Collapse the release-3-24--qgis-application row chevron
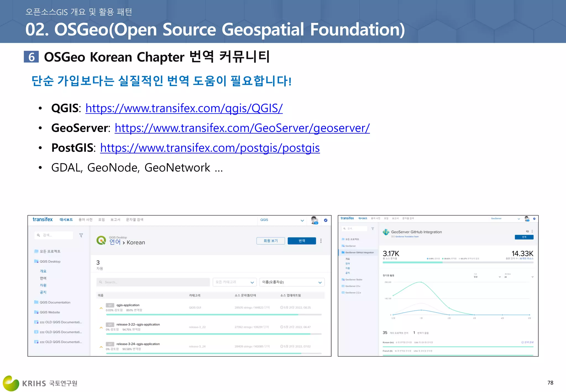Viewport: 566px width, 392px height. coord(101,347)
